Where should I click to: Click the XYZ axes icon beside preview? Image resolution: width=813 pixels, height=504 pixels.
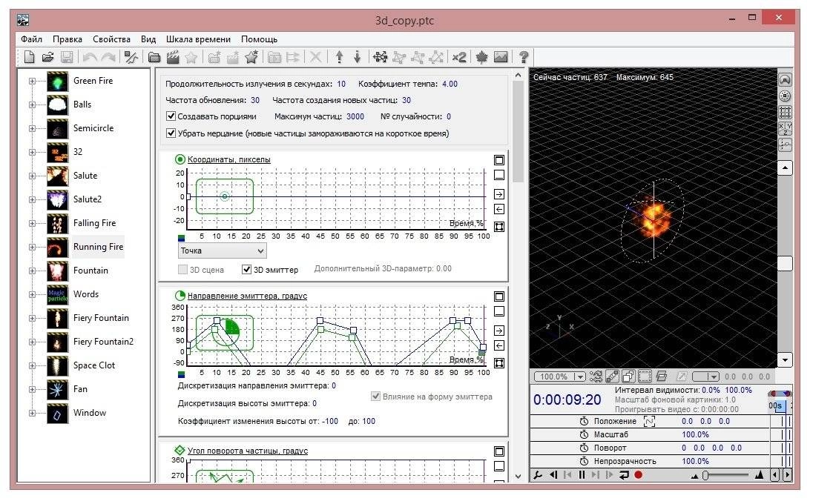click(x=785, y=128)
